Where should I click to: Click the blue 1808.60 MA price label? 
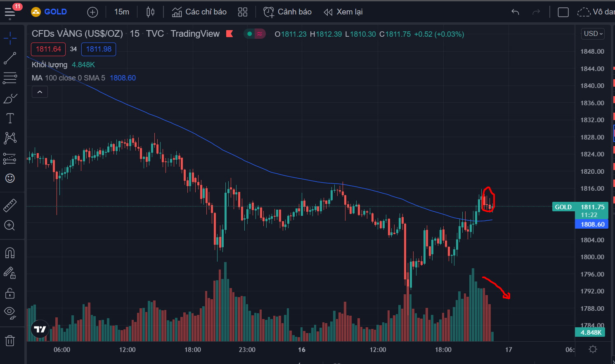(591, 225)
